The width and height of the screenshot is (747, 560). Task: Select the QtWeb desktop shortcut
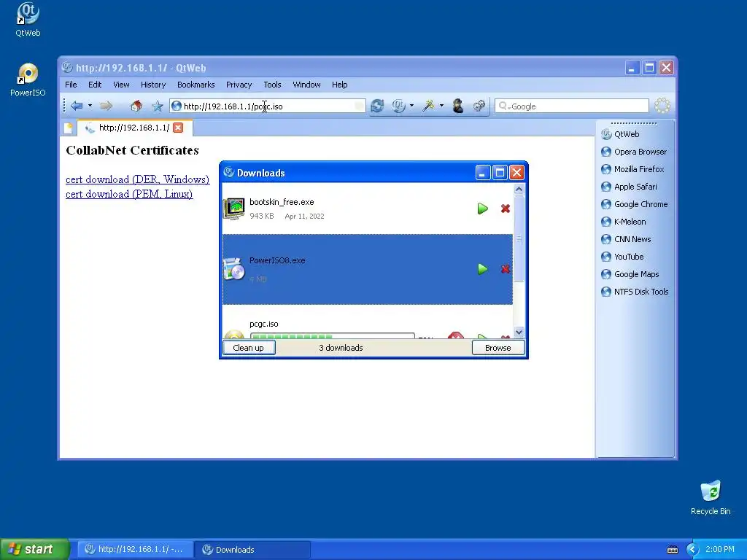pyautogui.click(x=28, y=20)
